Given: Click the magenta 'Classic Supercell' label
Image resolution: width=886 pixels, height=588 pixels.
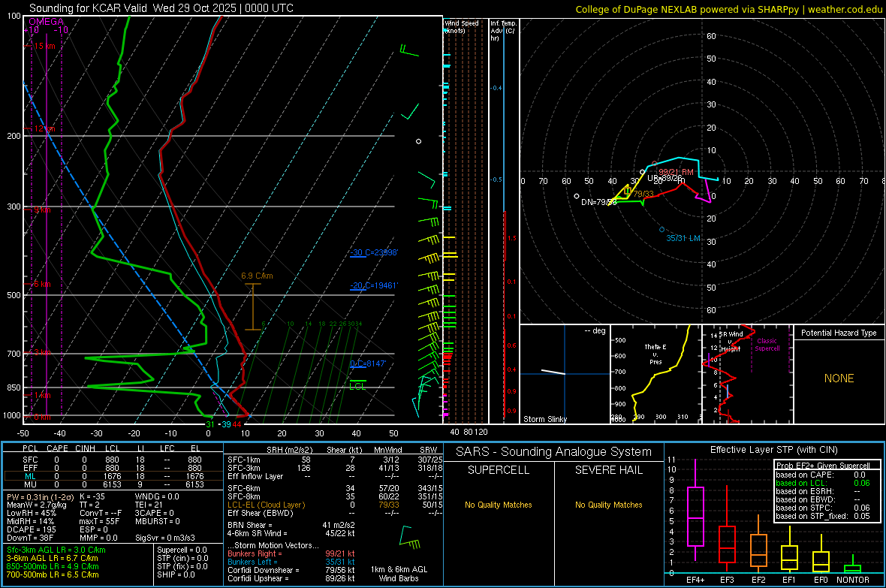Looking at the screenshot, I should click(x=767, y=345).
